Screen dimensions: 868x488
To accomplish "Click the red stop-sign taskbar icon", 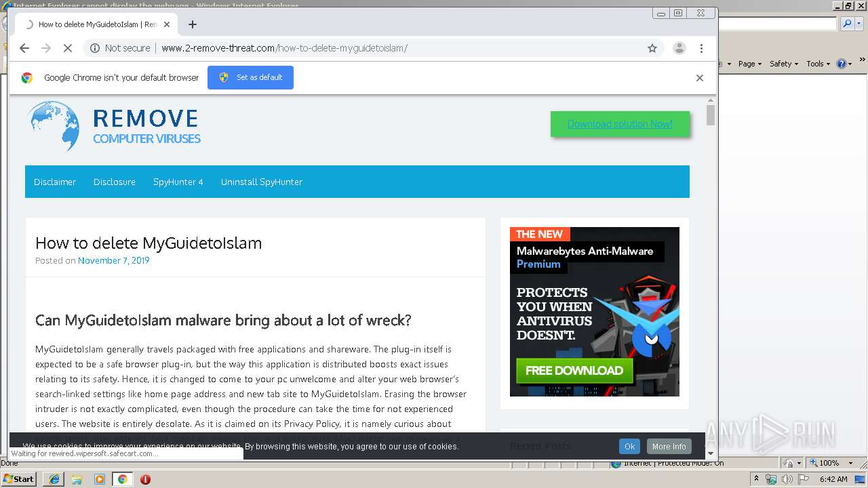I will click(145, 479).
